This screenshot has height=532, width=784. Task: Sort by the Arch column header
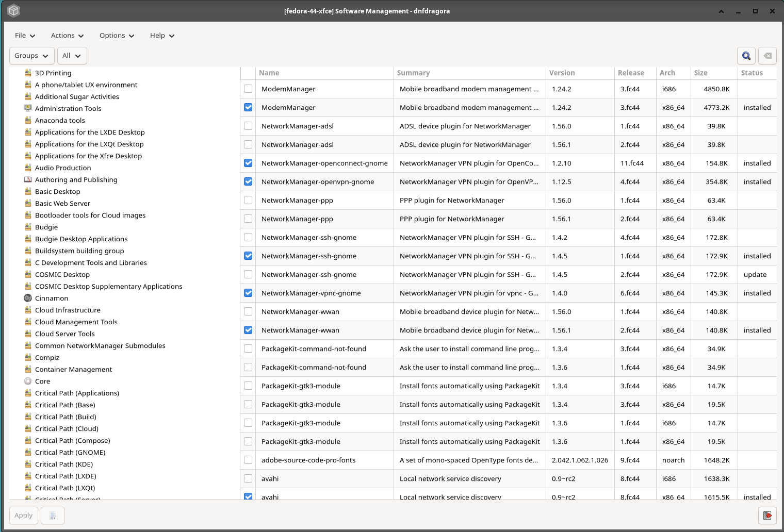(673, 73)
